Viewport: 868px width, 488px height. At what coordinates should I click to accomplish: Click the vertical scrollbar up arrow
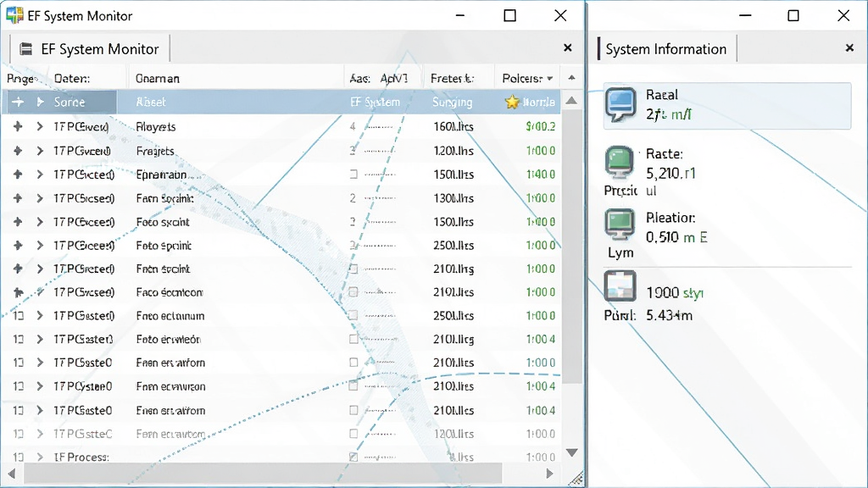point(572,101)
